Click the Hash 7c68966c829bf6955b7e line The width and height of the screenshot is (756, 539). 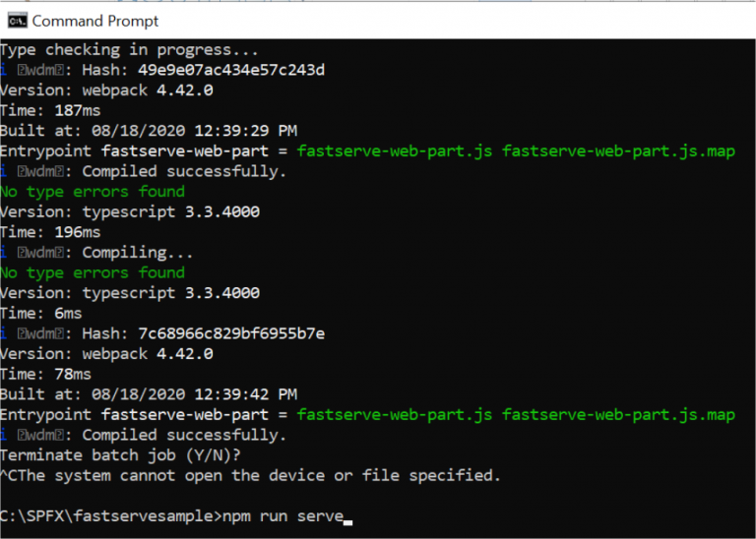tap(162, 333)
